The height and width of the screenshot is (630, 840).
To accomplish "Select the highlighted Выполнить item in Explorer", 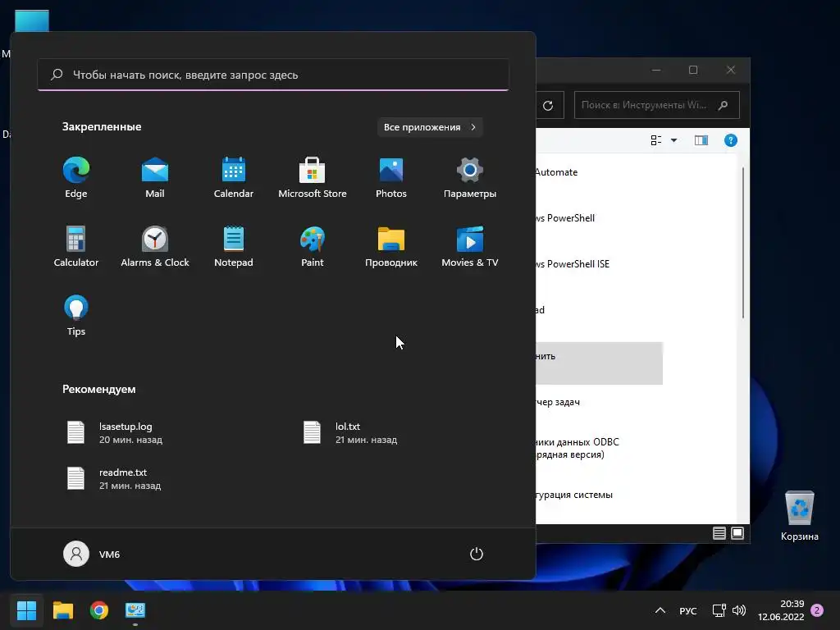I will point(599,363).
